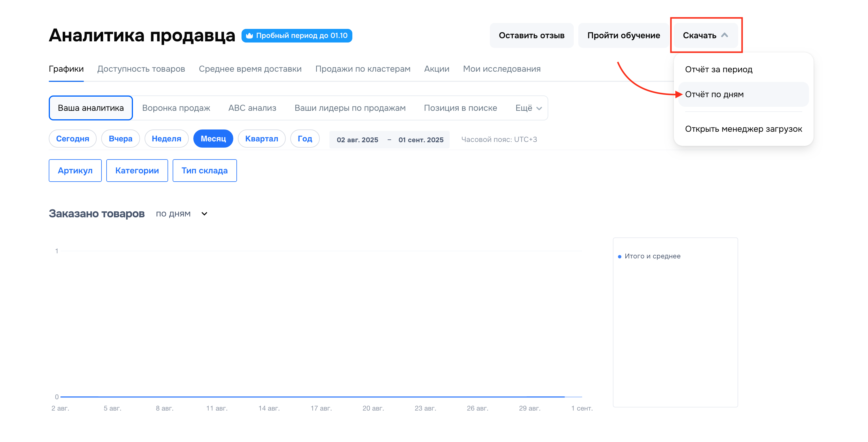Toggle the Итого и среднее legend dot
Image resolution: width=868 pixels, height=442 pixels.
click(619, 256)
